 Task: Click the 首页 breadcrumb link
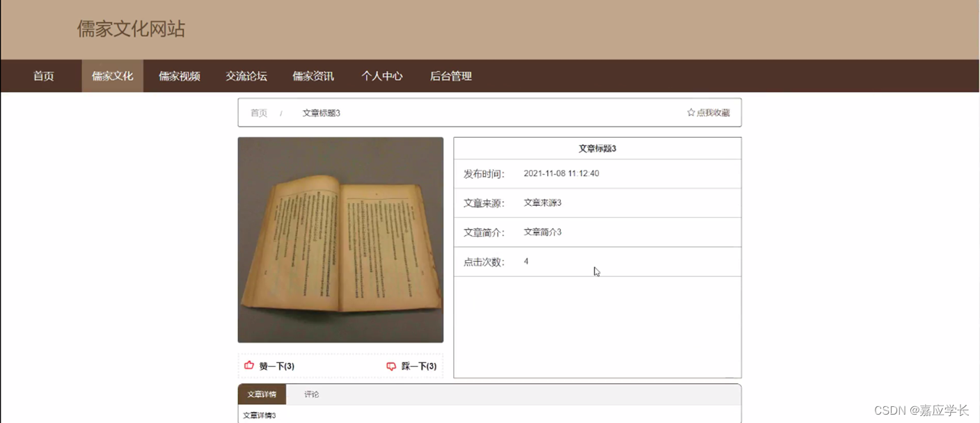259,113
